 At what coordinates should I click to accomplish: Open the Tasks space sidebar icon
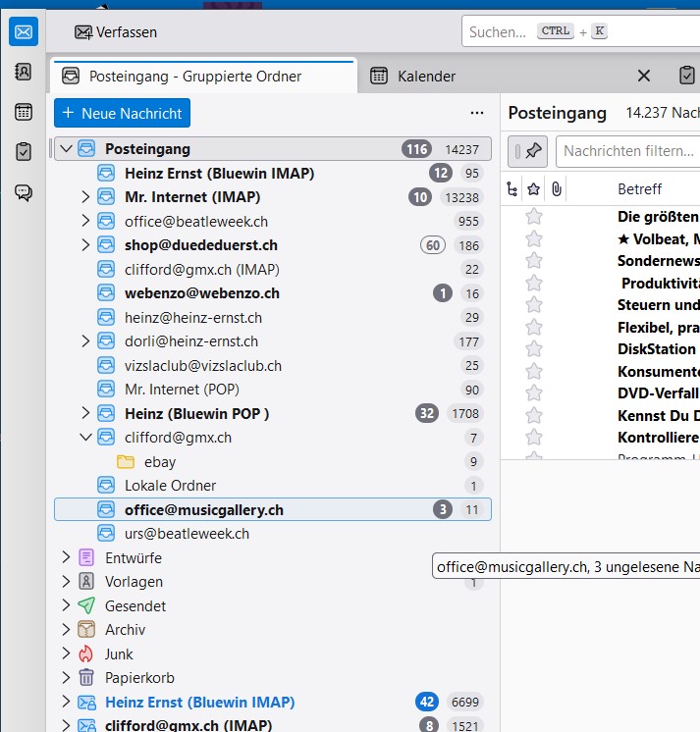24,152
